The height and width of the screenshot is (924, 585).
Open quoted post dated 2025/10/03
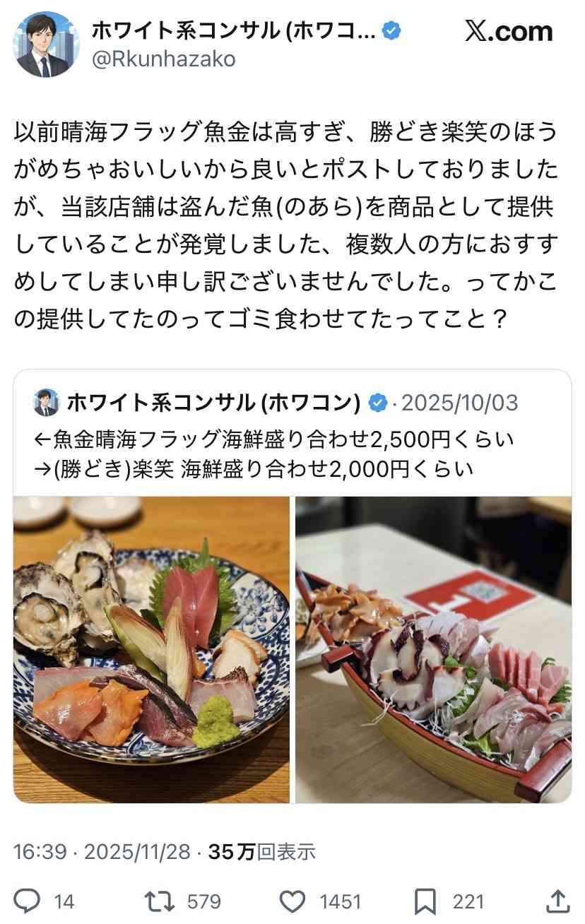pos(292,586)
